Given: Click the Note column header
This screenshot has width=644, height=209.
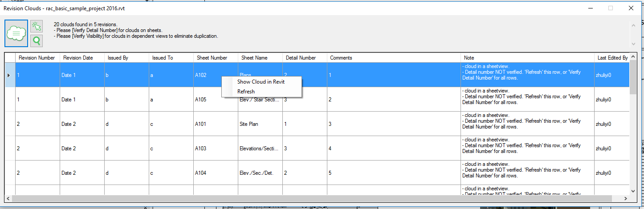Looking at the screenshot, I should coord(527,58).
